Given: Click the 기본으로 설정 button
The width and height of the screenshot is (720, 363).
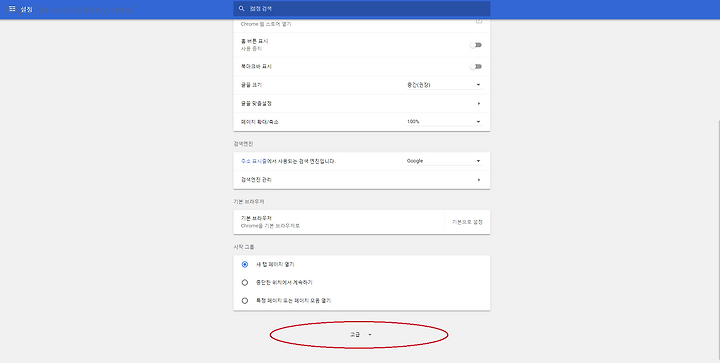Looking at the screenshot, I should (x=467, y=222).
